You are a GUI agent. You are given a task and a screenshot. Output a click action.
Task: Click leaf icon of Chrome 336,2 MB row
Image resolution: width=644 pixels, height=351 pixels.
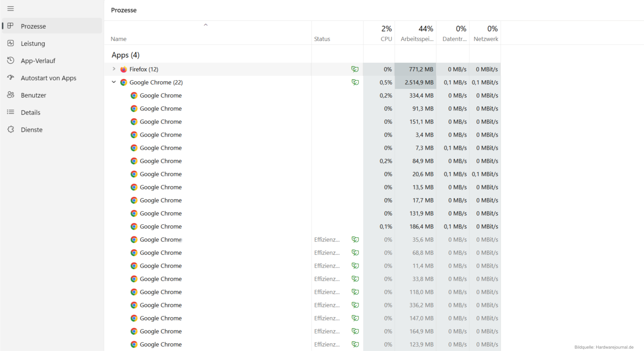click(x=355, y=305)
